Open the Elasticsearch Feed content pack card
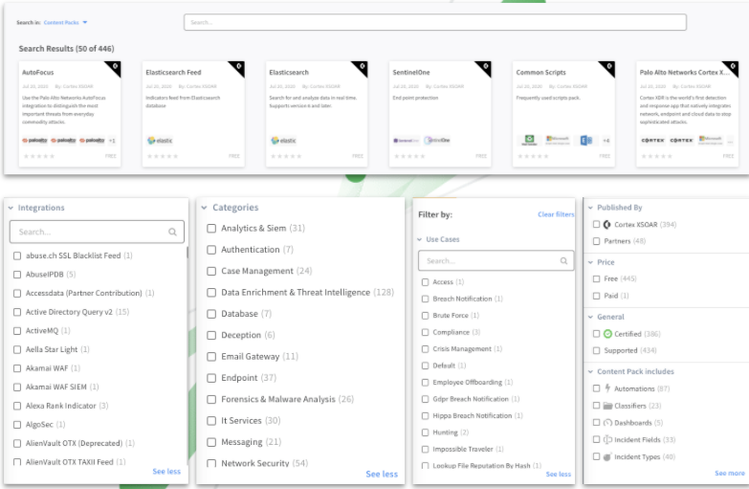 [x=193, y=114]
